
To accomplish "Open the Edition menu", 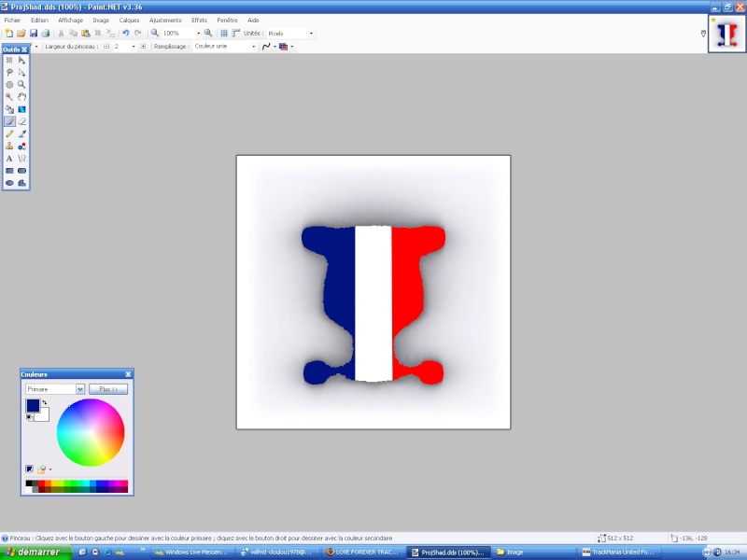I will point(39,21).
